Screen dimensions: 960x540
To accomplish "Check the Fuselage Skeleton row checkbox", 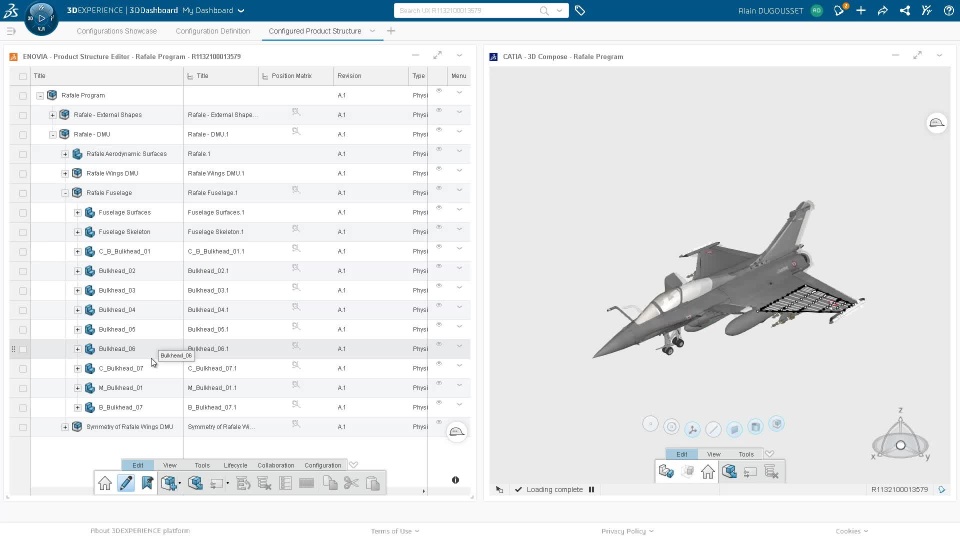I will [x=23, y=232].
